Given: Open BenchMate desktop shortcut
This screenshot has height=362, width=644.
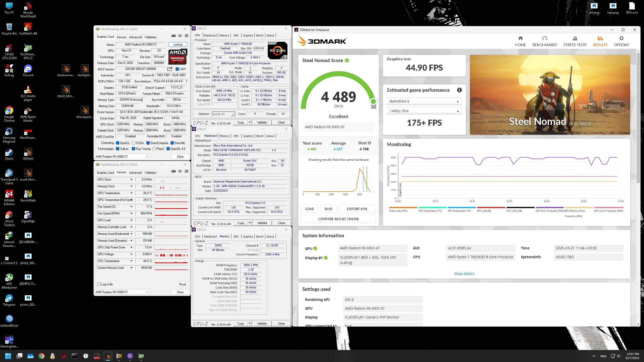Looking at the screenshot, I should 28,196.
